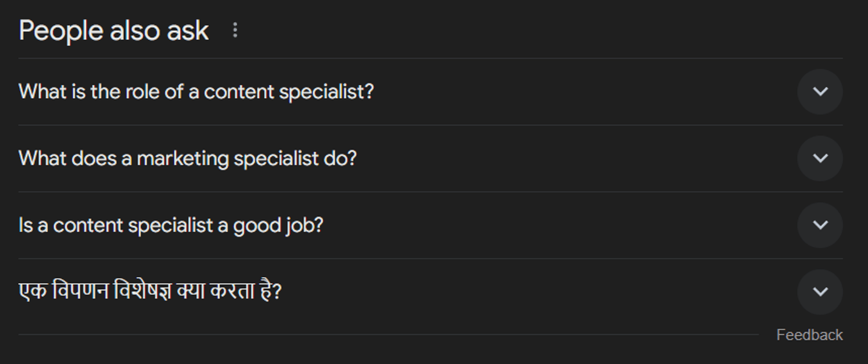Viewport: 868px width, 364px height.
Task: Click the chevron for the good job question
Action: point(820,225)
